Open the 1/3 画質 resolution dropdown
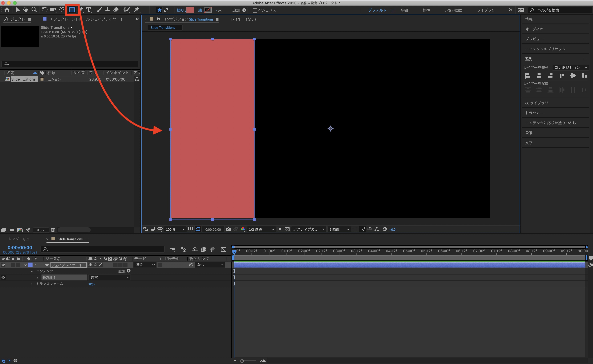This screenshot has width=593, height=364. (261, 229)
